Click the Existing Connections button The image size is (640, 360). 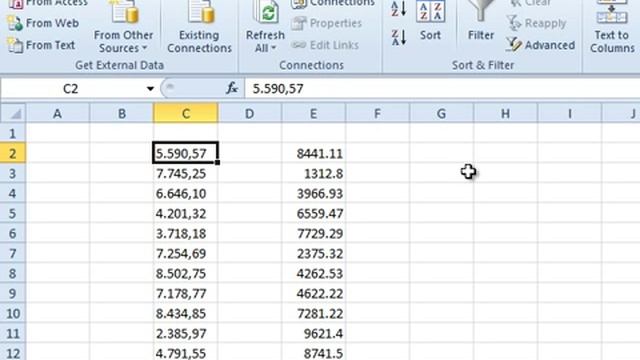click(199, 28)
